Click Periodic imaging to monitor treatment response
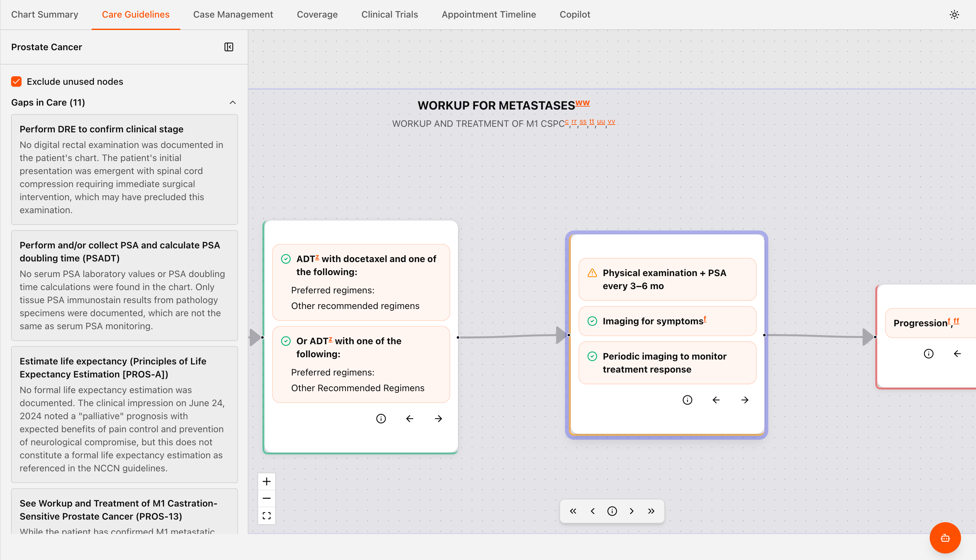 click(x=667, y=363)
